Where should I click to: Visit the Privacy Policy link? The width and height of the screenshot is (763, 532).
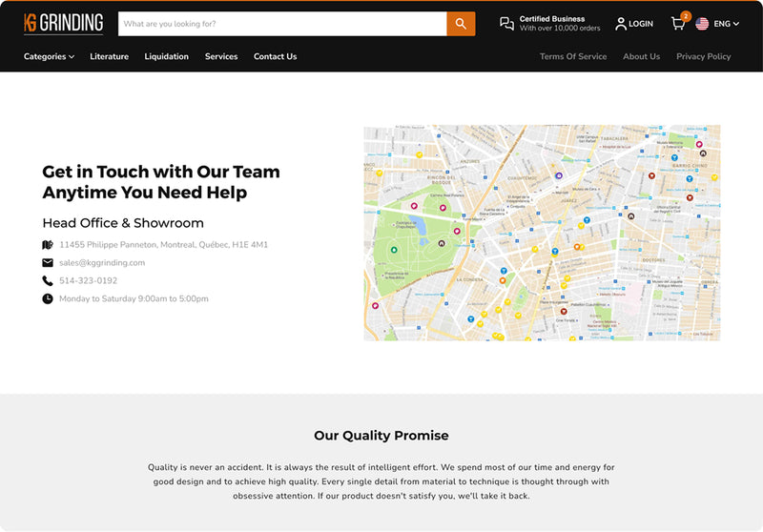click(x=703, y=57)
